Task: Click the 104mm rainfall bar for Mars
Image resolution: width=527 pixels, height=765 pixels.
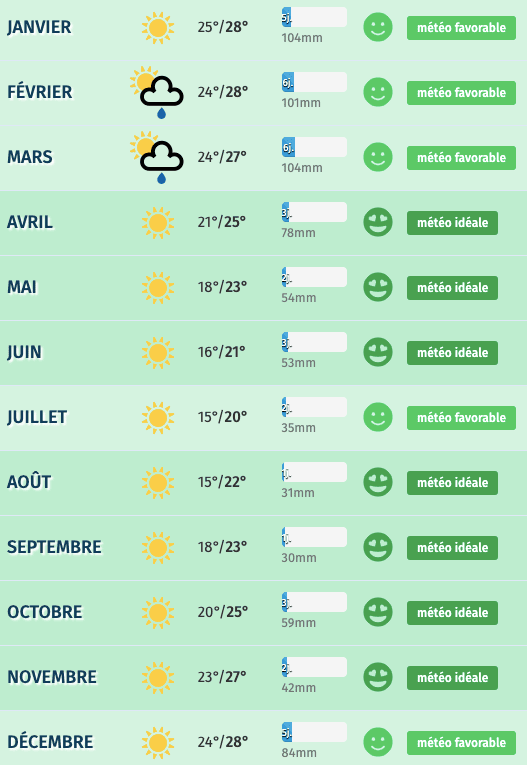Action: coord(314,147)
